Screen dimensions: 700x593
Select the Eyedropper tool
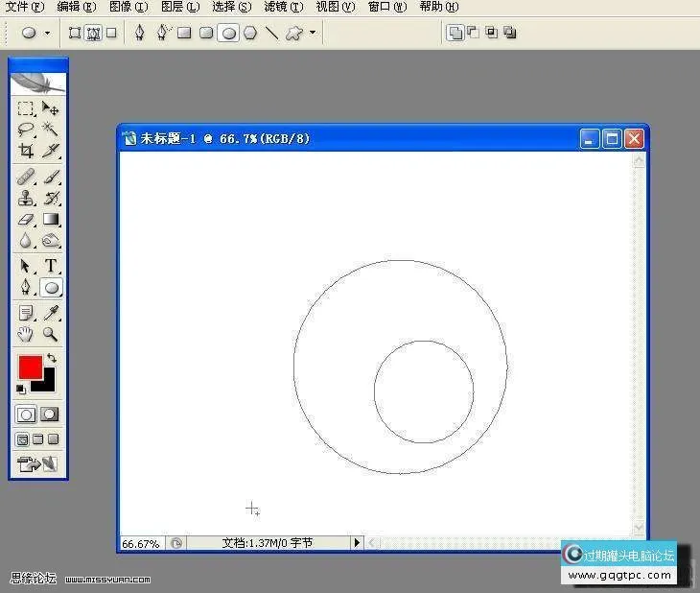50,313
